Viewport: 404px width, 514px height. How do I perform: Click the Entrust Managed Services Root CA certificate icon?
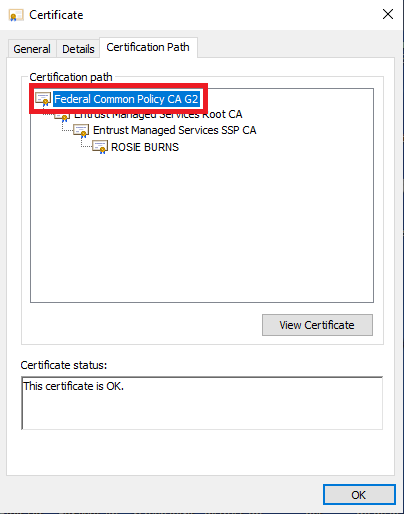tap(62, 116)
